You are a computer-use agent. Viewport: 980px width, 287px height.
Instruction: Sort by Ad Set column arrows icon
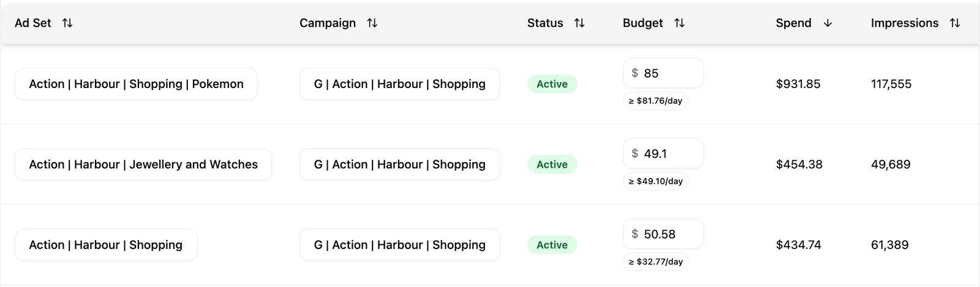[x=67, y=23]
